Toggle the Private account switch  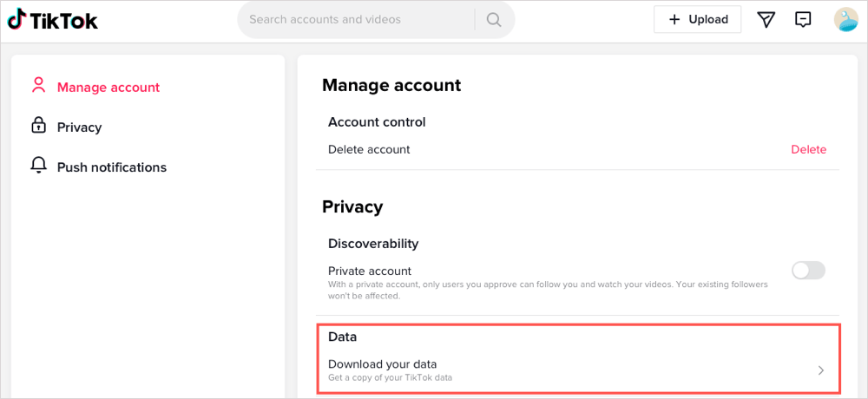pyautogui.click(x=808, y=271)
